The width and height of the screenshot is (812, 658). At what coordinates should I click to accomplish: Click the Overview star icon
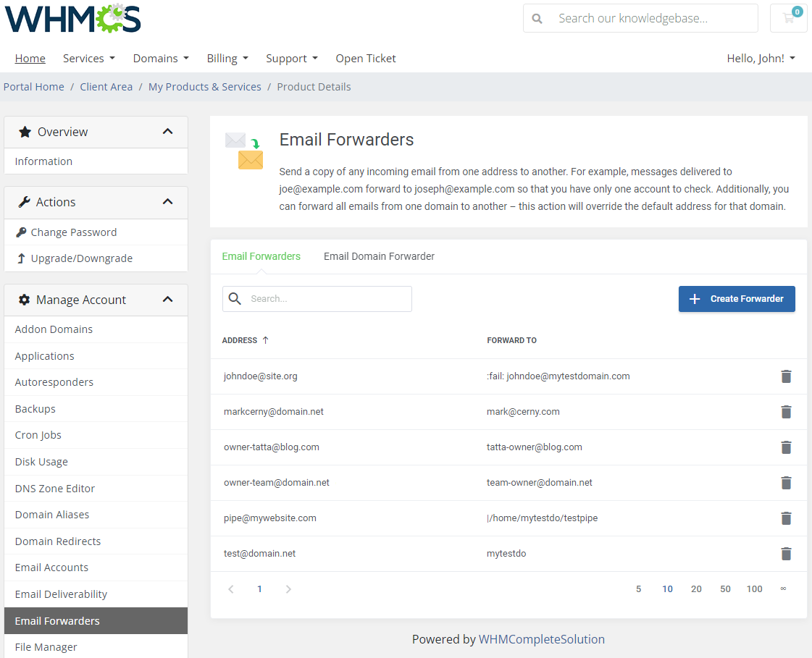click(25, 132)
